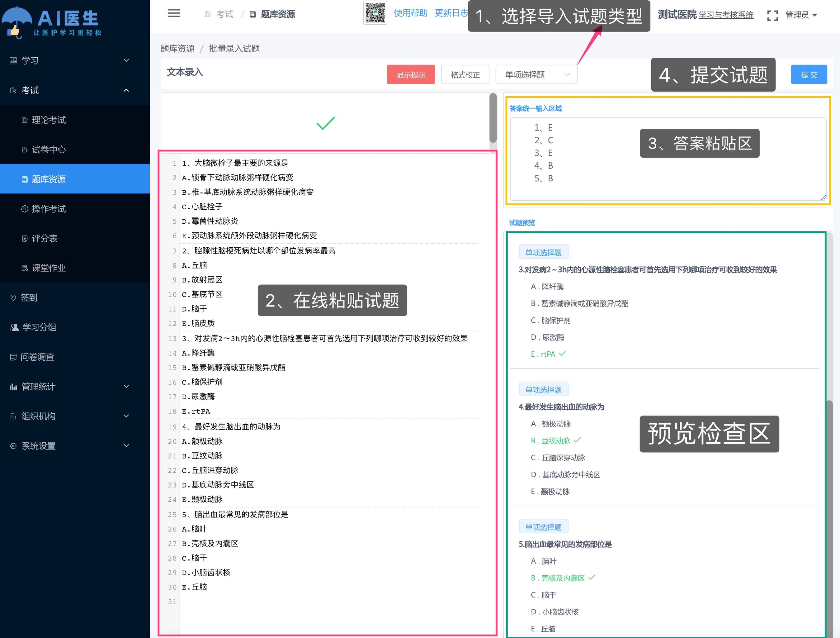Click editor line C.心脏栓子
This screenshot has height=638, width=840.
point(202,207)
